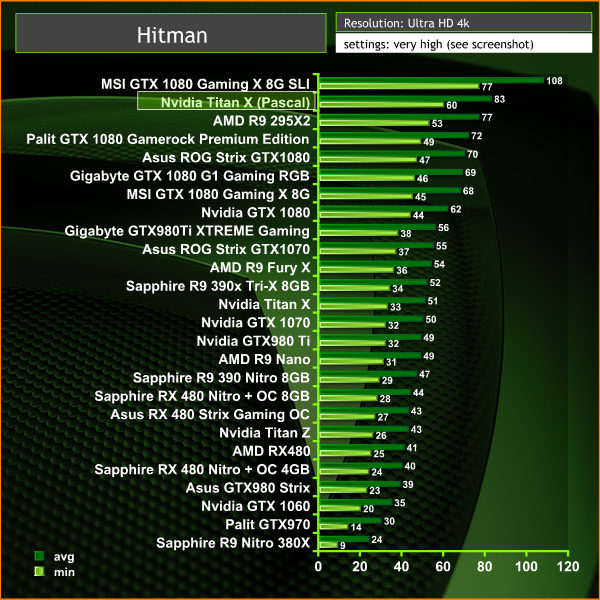
Task: Select the 53 min value for R9 295X2
Action: (437, 124)
